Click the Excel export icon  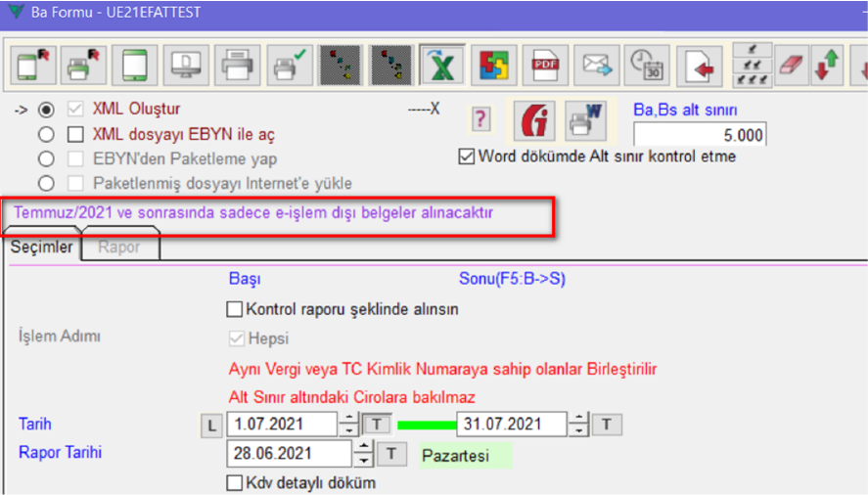point(440,66)
